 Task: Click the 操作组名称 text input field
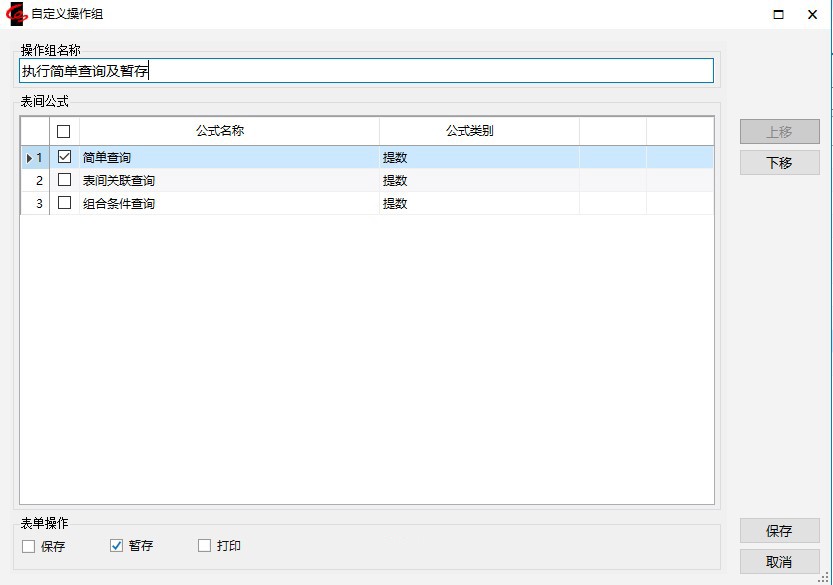coord(366,71)
